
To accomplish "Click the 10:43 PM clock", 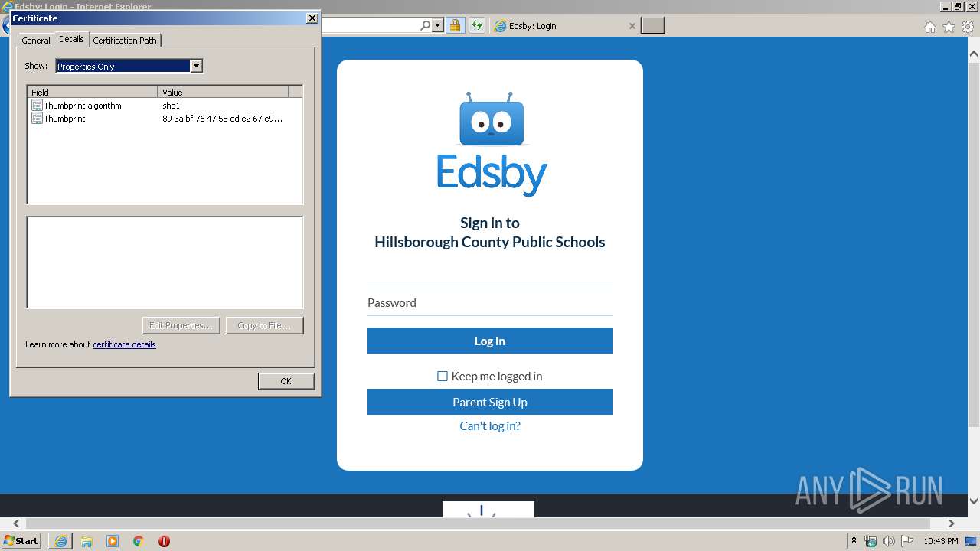I will point(941,541).
